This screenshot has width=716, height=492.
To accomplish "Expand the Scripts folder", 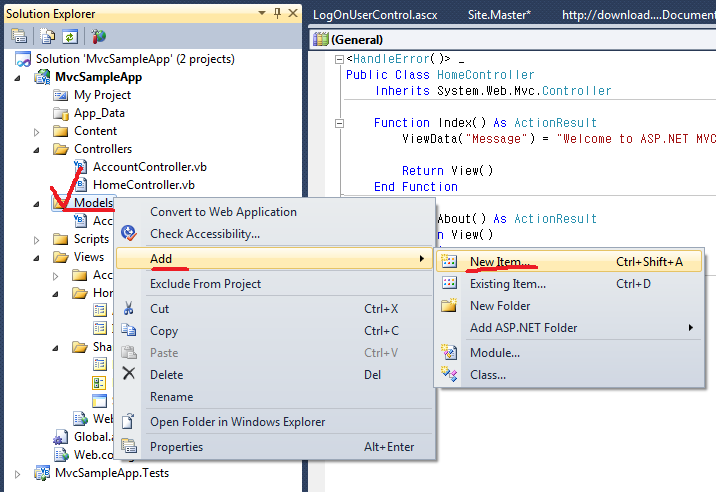I will tap(37, 240).
